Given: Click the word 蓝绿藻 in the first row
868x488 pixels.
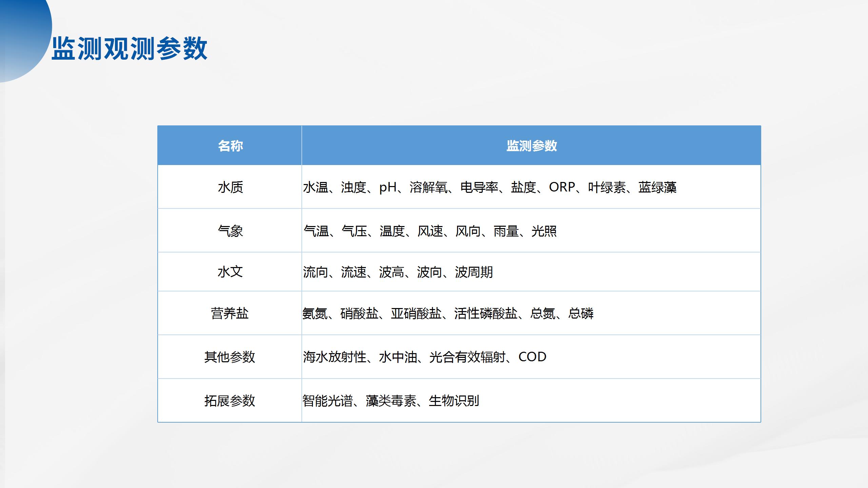Looking at the screenshot, I should pyautogui.click(x=657, y=187).
